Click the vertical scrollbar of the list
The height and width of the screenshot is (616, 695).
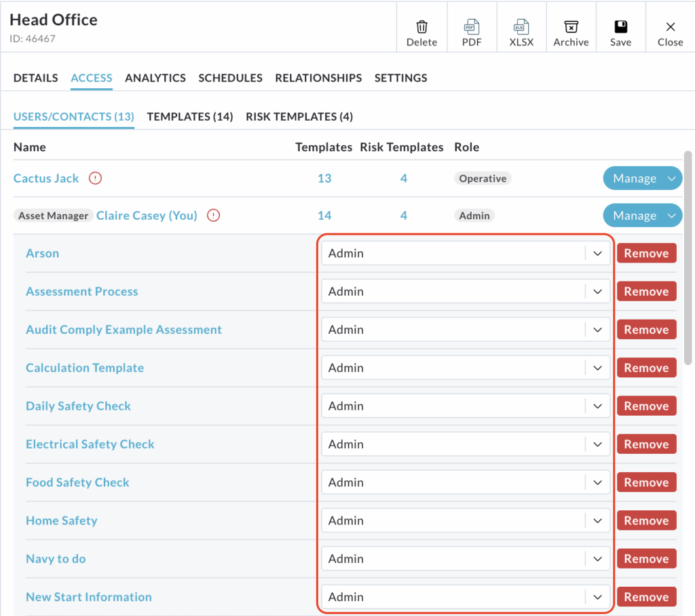(x=688, y=258)
